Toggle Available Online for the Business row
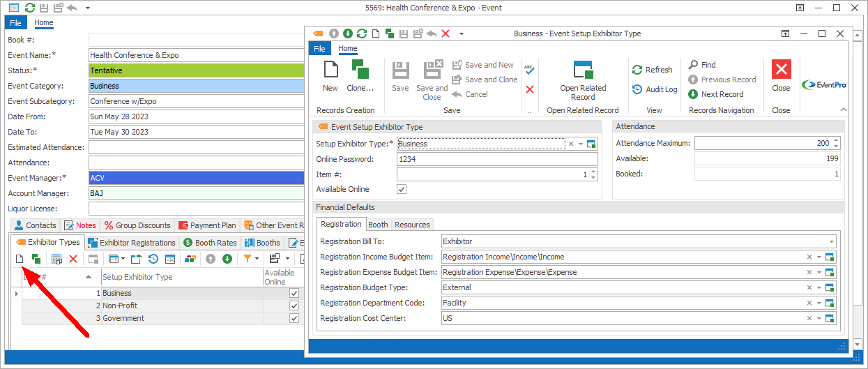The width and height of the screenshot is (868, 369). click(294, 294)
